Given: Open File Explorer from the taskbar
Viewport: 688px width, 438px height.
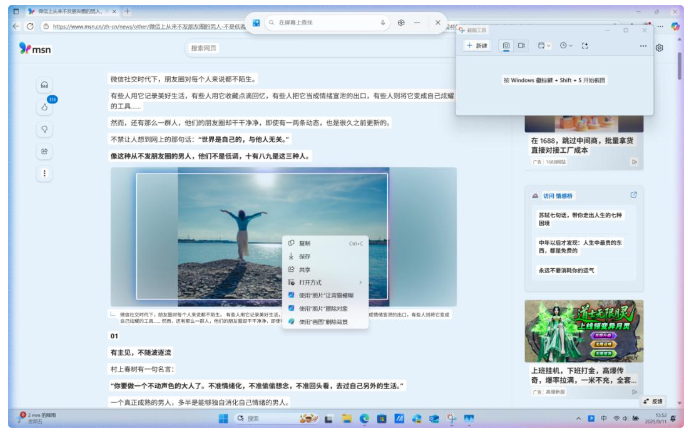Looking at the screenshot, I should [347, 419].
